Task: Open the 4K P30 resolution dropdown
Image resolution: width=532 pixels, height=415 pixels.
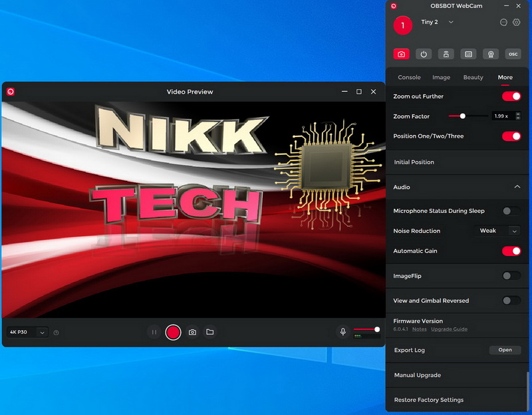Action: (x=27, y=333)
